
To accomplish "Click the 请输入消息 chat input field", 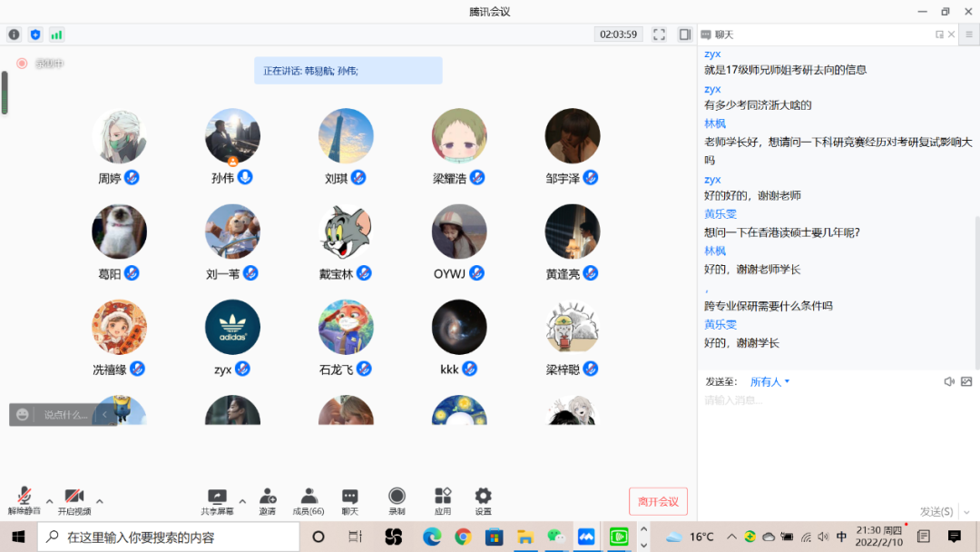I will (x=835, y=436).
